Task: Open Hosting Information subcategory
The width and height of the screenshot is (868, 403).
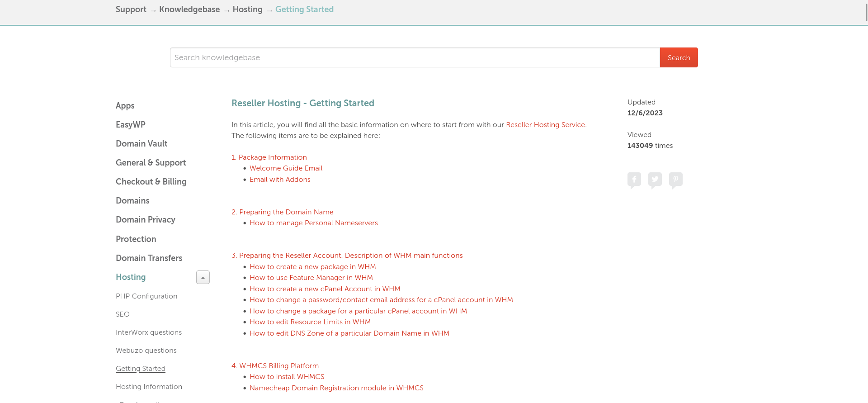Action: (x=149, y=387)
